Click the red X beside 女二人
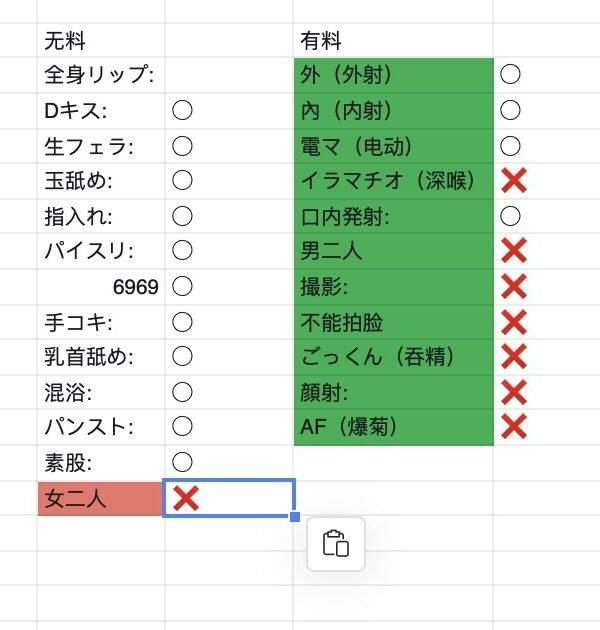600x630 pixels. point(185,498)
